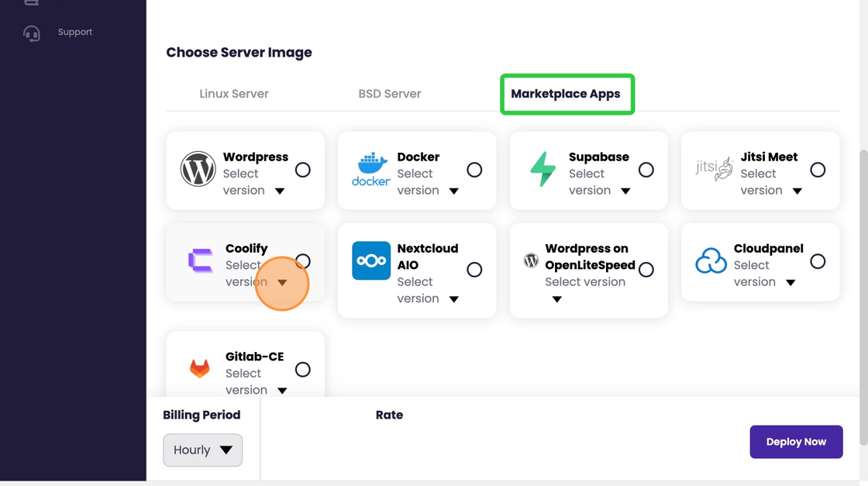The height and width of the screenshot is (486, 868).
Task: Select the Wordpress radio button
Action: coord(303,170)
